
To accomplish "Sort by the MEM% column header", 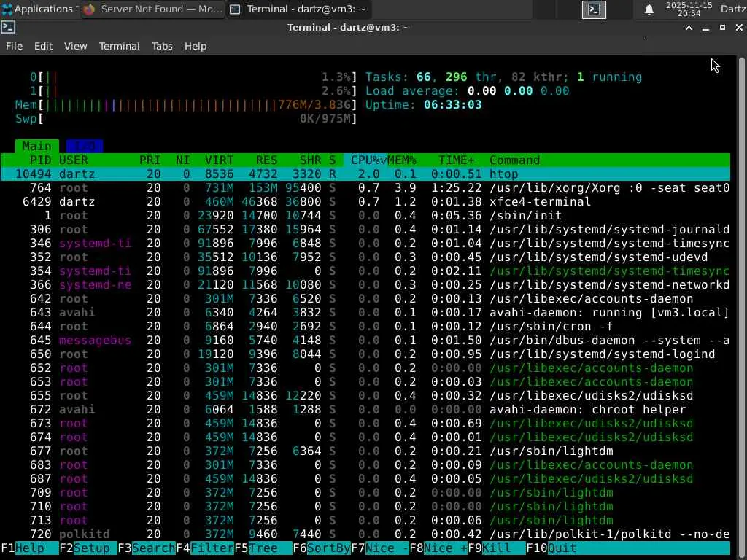I will point(402,160).
